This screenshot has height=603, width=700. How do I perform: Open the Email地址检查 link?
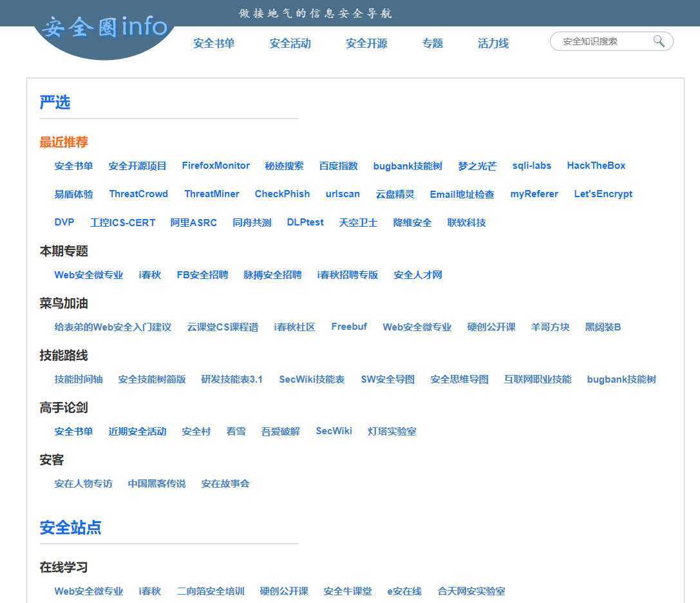462,194
